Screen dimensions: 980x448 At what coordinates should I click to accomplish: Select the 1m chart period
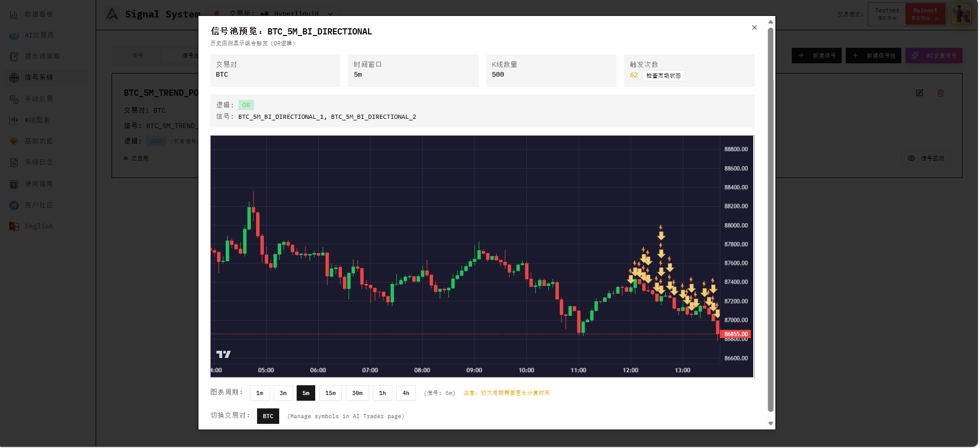(260, 393)
